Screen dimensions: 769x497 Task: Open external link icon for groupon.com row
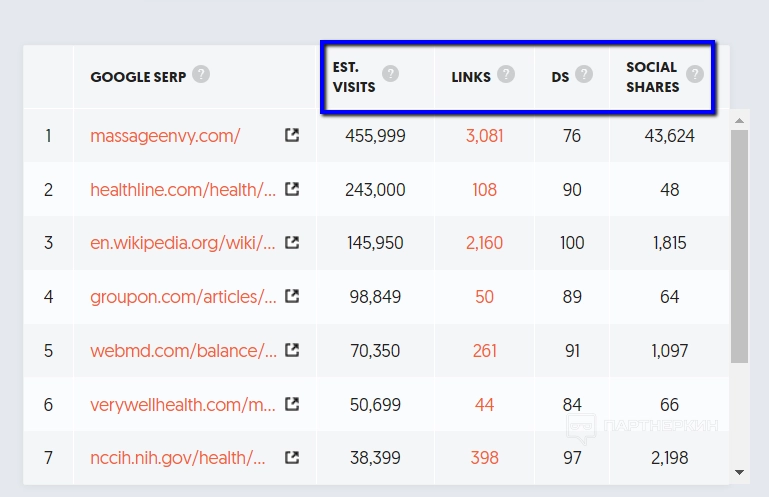[292, 297]
